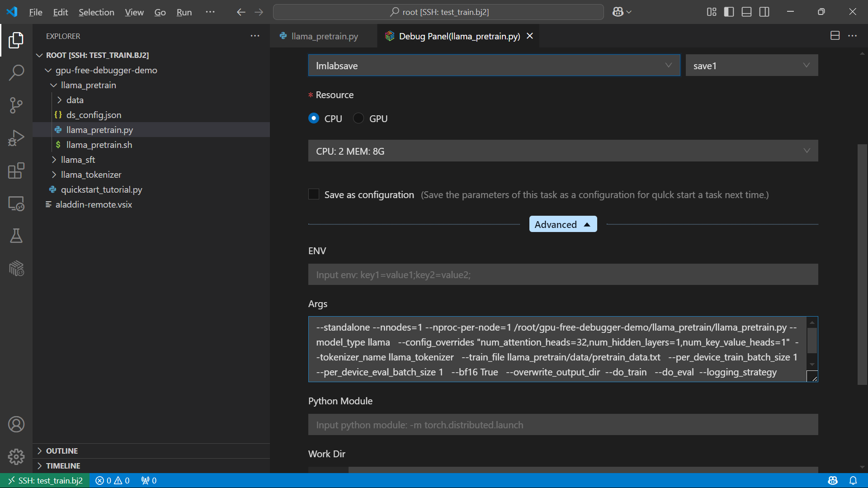Open the CPU: 2 MEM: 8G resource dropdown
Image resolution: width=868 pixels, height=488 pixels.
[x=562, y=151]
